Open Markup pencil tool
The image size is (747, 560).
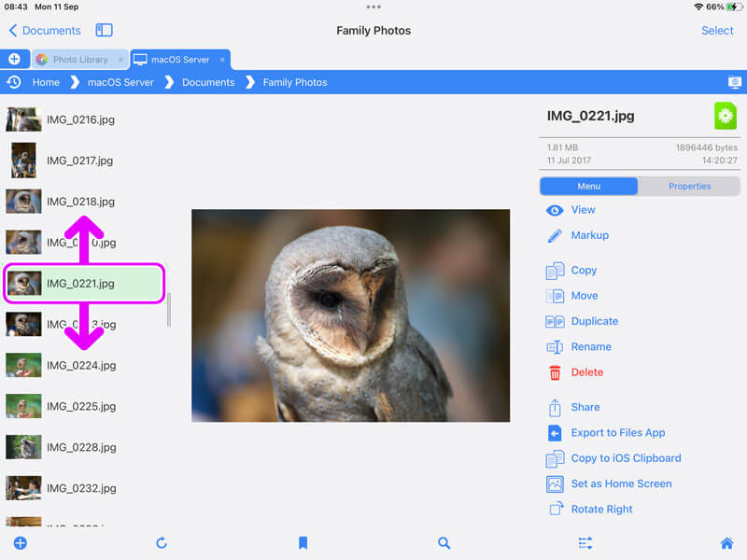[555, 236]
